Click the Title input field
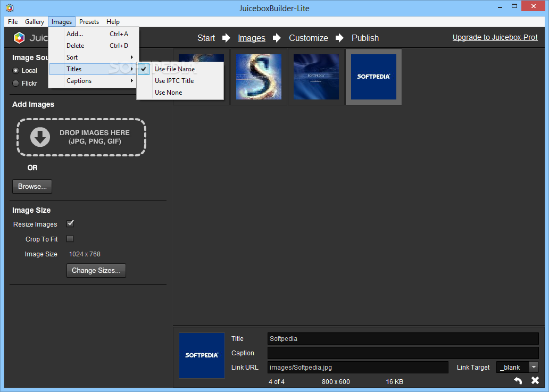Screen dimensions: 549x392 coord(403,338)
